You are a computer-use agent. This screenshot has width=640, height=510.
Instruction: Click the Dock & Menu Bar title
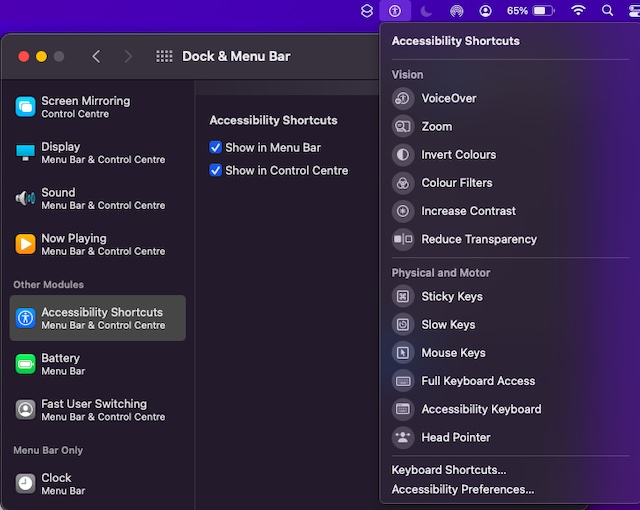click(236, 56)
